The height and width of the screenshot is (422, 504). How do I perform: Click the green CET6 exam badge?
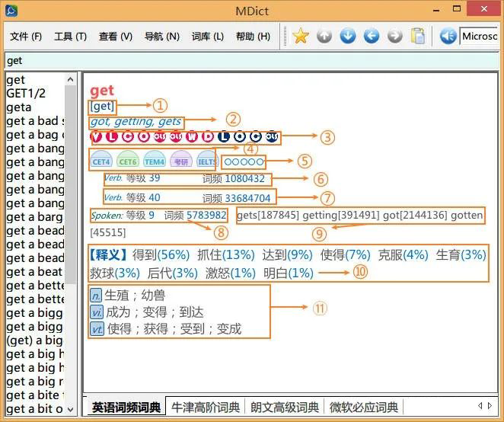[x=128, y=159]
